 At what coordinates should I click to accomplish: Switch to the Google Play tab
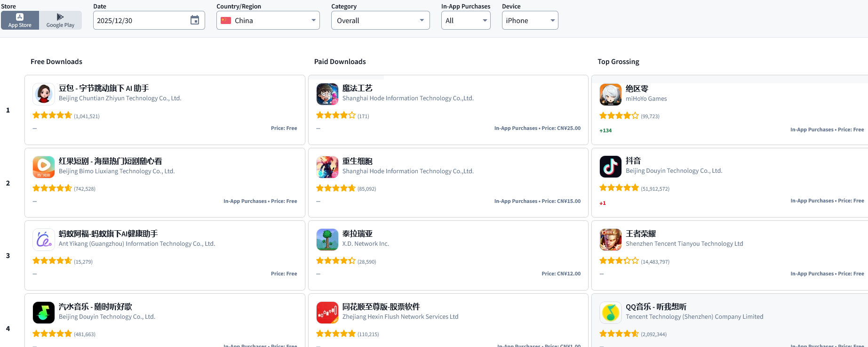click(60, 20)
